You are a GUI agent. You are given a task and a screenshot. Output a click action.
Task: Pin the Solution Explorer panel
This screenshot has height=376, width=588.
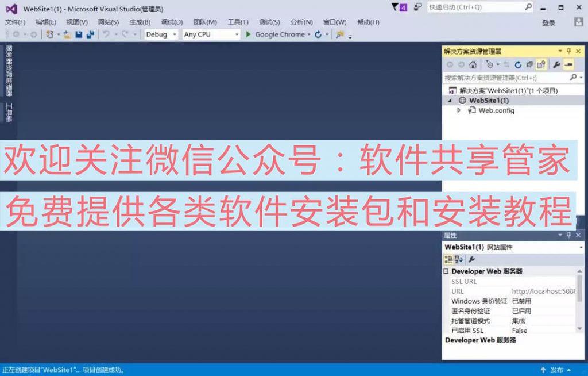(569, 51)
